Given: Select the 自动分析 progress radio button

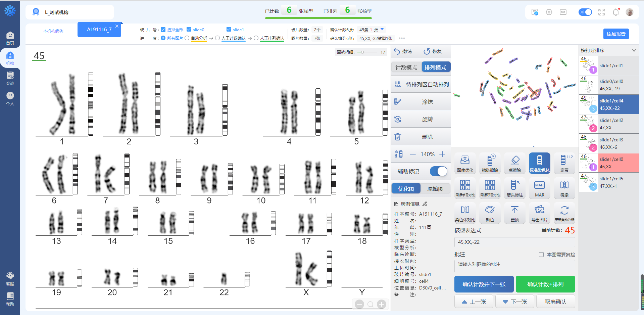Looking at the screenshot, I should click(187, 38).
